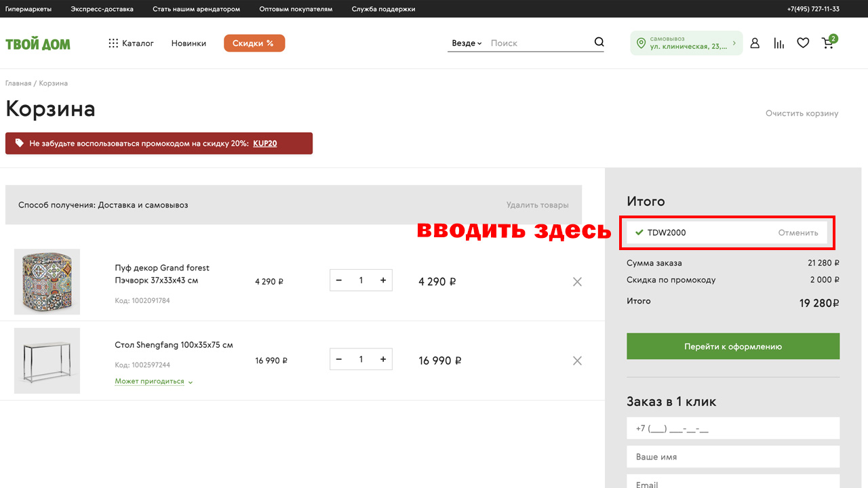Open Экспресс-доставка link
This screenshot has width=868, height=488.
[x=102, y=9]
